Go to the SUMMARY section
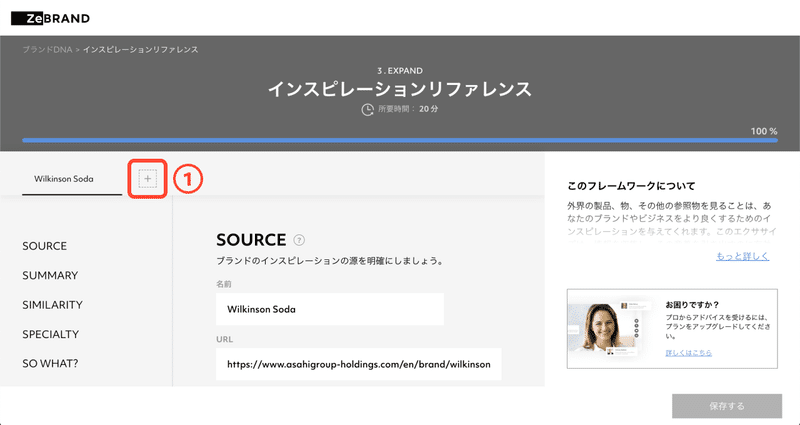 pyautogui.click(x=50, y=276)
